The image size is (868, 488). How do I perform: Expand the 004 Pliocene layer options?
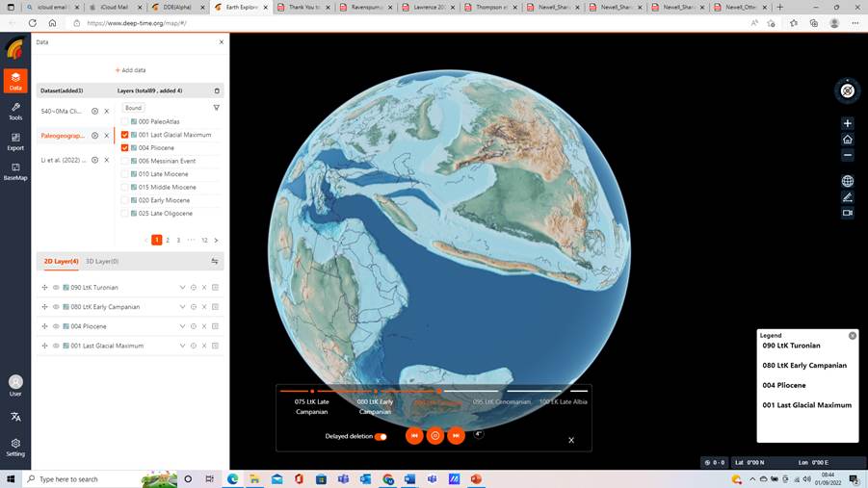pyautogui.click(x=182, y=326)
